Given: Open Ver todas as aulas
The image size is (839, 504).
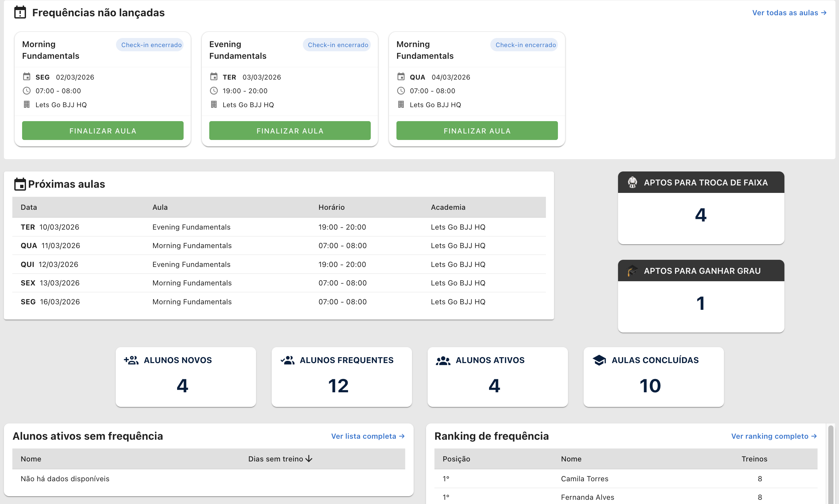Looking at the screenshot, I should point(789,13).
